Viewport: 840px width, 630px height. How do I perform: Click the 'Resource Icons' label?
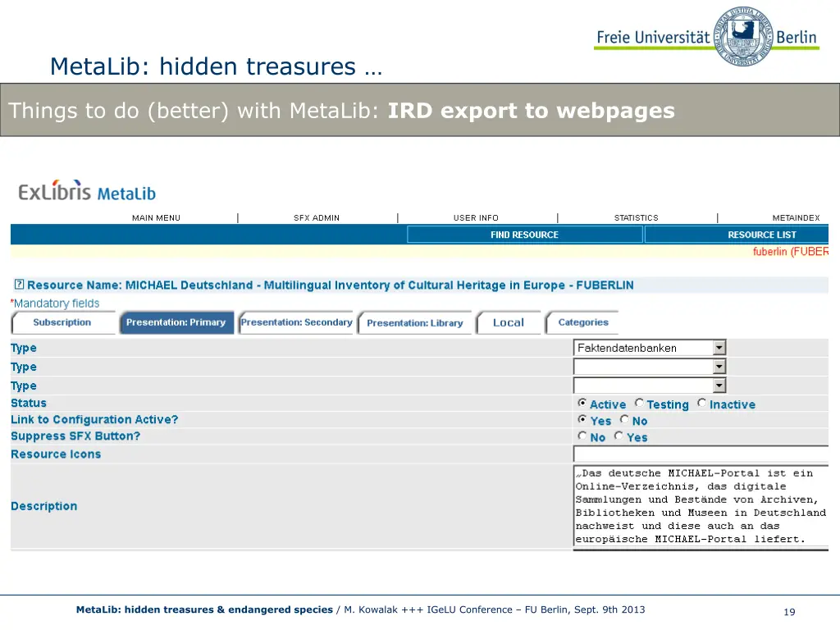click(x=56, y=454)
